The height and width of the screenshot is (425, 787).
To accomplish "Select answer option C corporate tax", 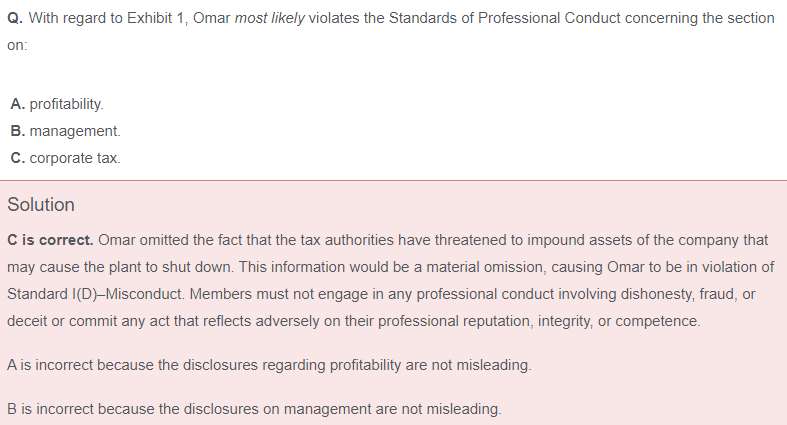I will (65, 158).
